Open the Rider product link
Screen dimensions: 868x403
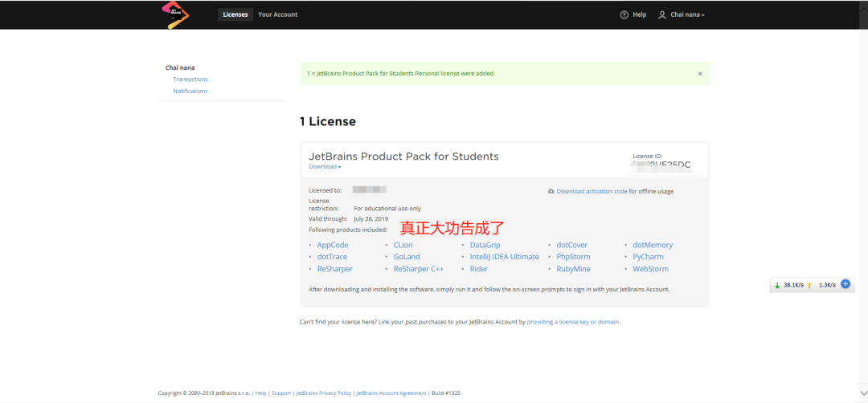click(479, 269)
